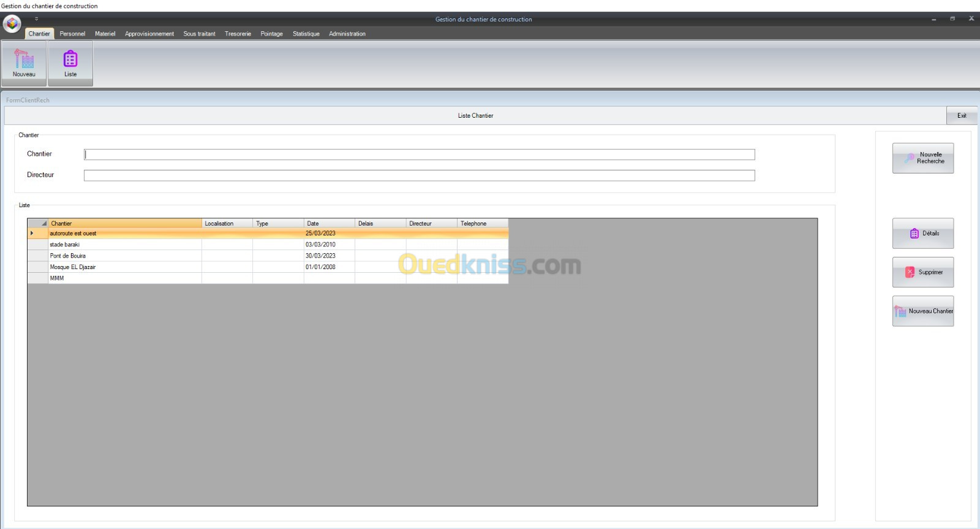This screenshot has width=980, height=529.
Task: Open the quick access toolbar dropdown arrow
Action: pyautogui.click(x=37, y=19)
